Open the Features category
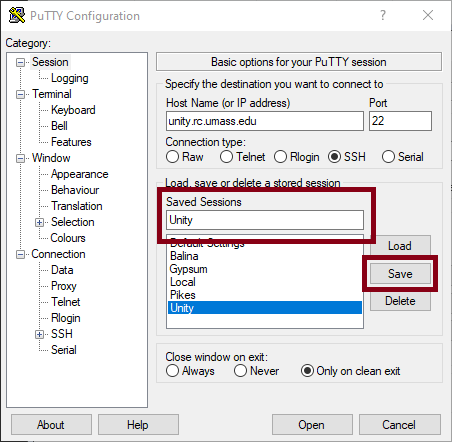Screen dimensions: 452x442 pos(71,142)
